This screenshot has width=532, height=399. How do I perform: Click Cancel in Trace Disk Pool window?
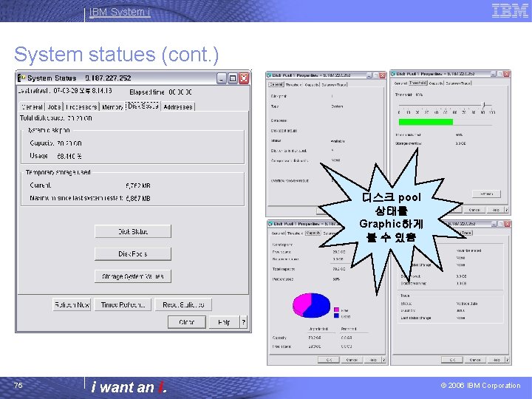[475, 360]
